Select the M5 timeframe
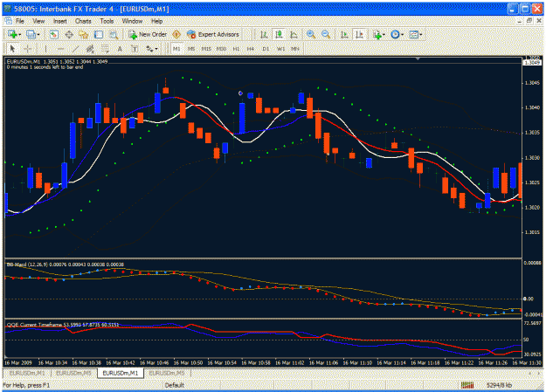The image size is (546, 392). (191, 49)
